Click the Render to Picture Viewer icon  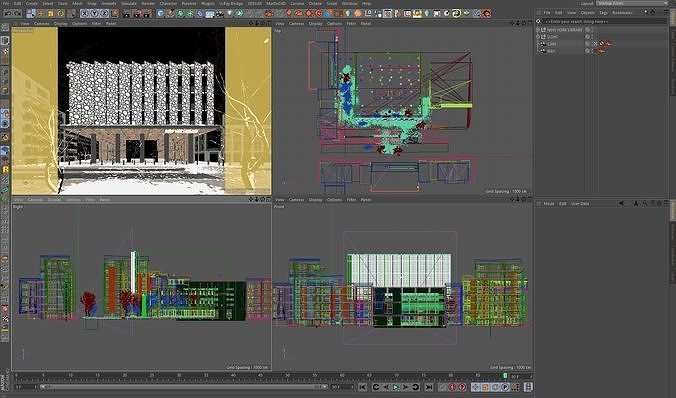(137, 14)
